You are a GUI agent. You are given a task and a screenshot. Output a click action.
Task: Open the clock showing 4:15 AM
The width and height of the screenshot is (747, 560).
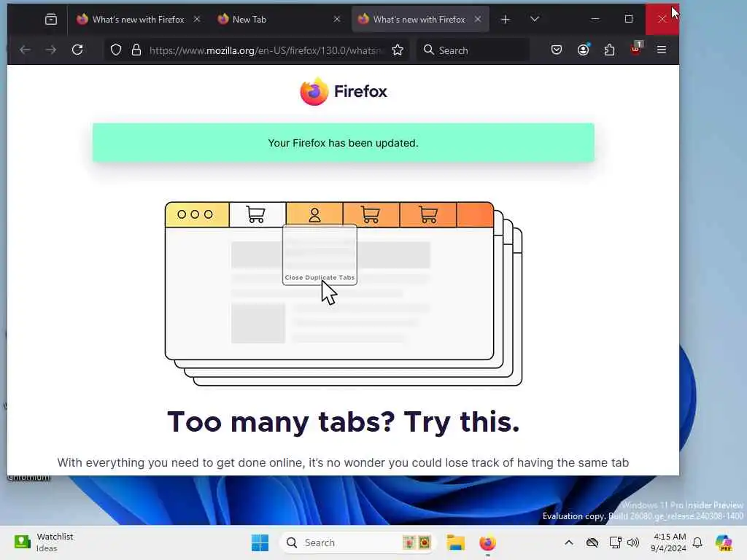(669, 542)
